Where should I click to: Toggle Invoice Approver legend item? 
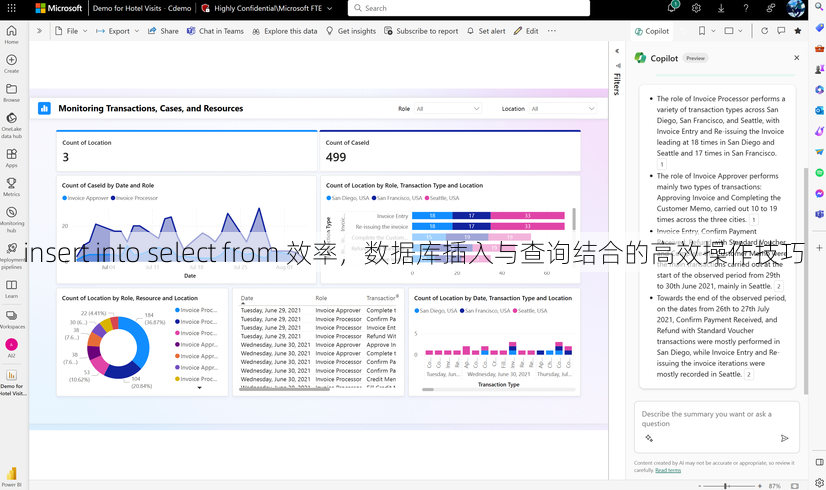pyautogui.click(x=85, y=198)
